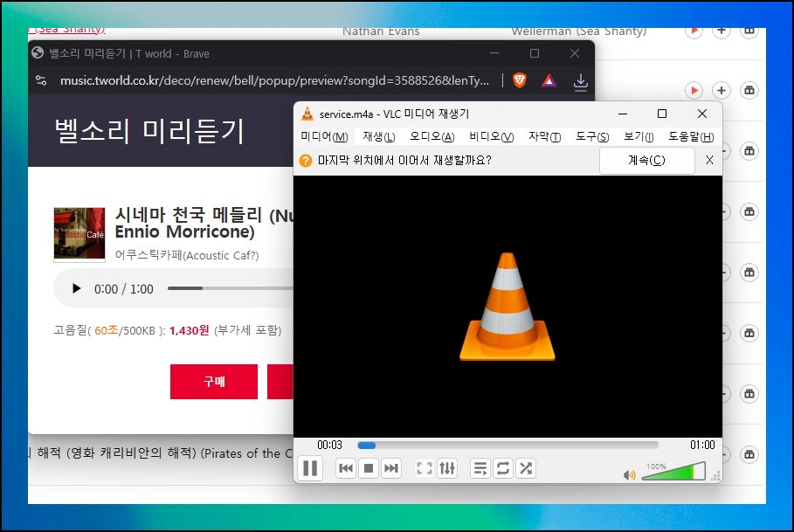The image size is (794, 532).
Task: Minimize the VLC window
Action: (x=623, y=114)
